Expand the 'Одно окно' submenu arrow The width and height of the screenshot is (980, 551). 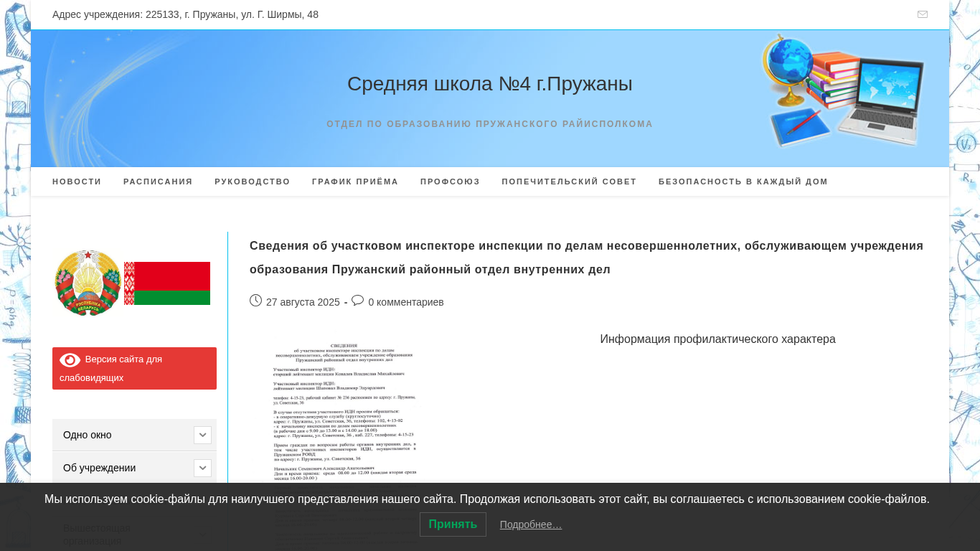pos(202,435)
